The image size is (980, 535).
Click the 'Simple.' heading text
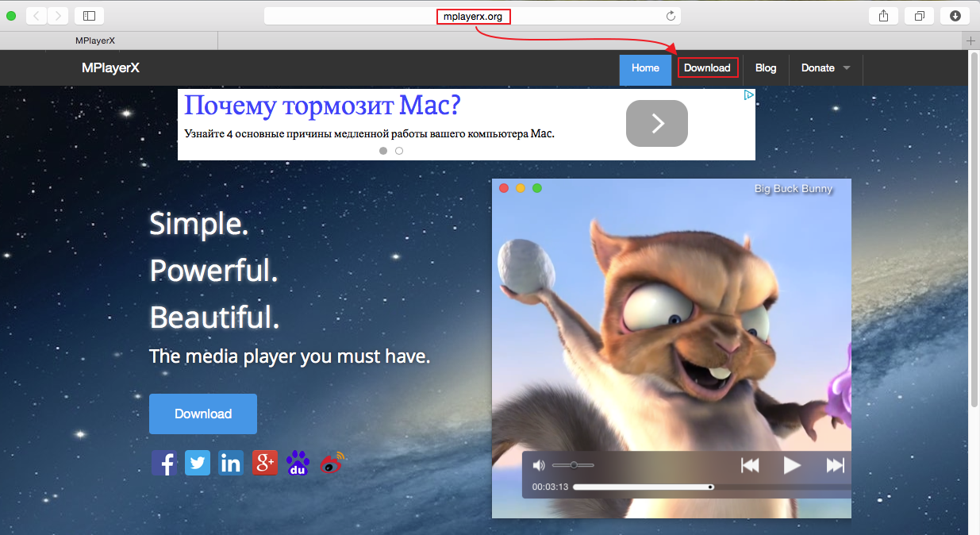point(199,225)
